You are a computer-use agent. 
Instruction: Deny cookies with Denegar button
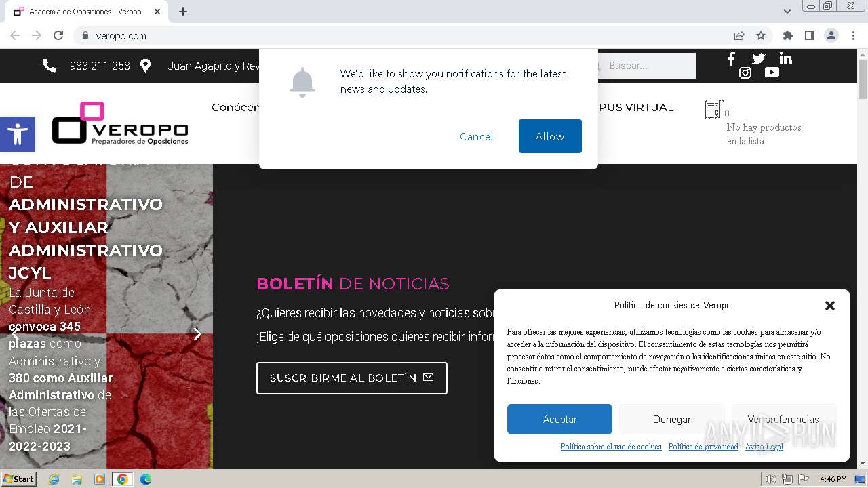[671, 420]
